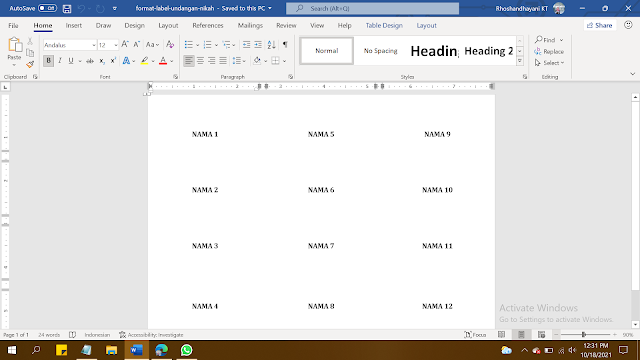This screenshot has width=640, height=360.
Task: Toggle Underline formatting
Action: pos(71,61)
